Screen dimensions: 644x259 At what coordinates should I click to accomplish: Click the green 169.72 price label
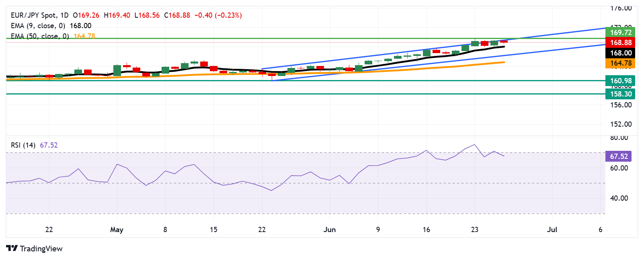(621, 33)
